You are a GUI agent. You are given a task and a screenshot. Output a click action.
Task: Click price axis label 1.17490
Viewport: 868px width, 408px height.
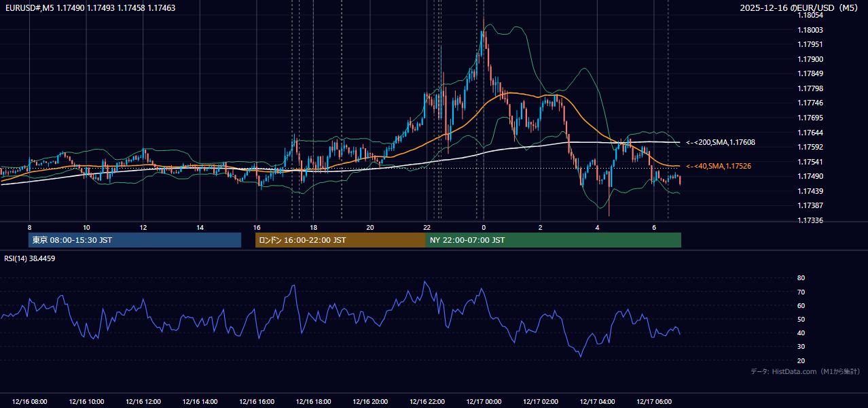click(x=810, y=176)
